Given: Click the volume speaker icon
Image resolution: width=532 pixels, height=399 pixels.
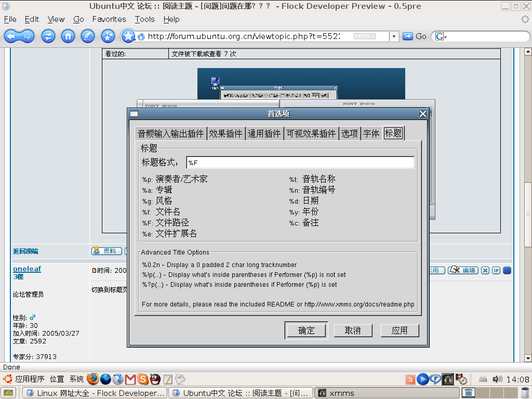Looking at the screenshot, I should [497, 379].
